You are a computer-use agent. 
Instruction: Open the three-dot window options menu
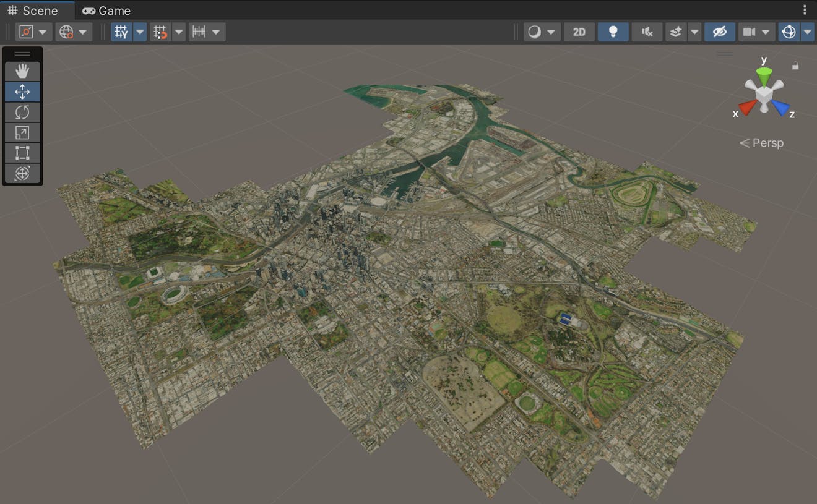(805, 10)
